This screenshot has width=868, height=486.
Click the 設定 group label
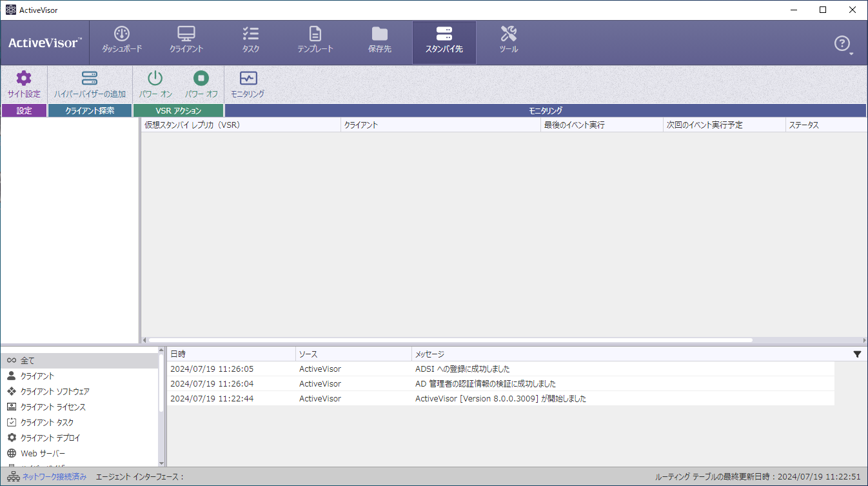click(24, 110)
